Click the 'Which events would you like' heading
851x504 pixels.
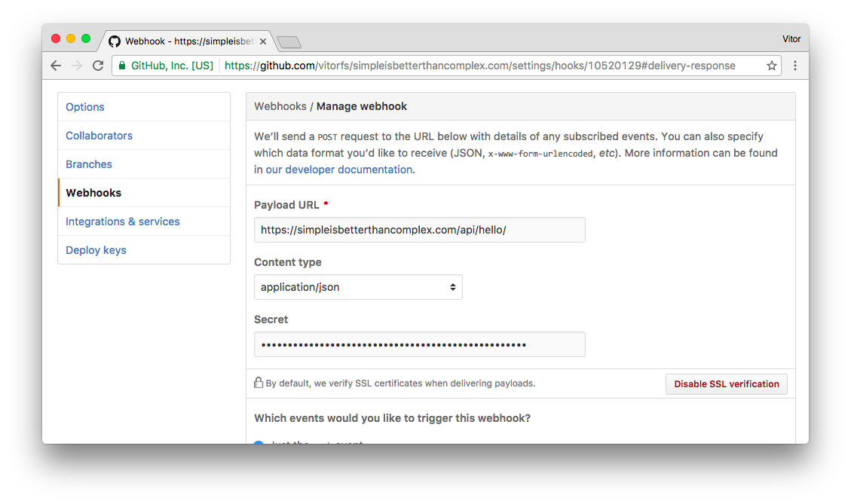(393, 418)
